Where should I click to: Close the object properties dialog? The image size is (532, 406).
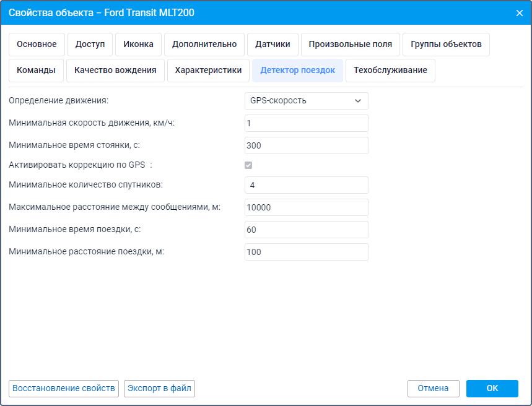click(519, 12)
